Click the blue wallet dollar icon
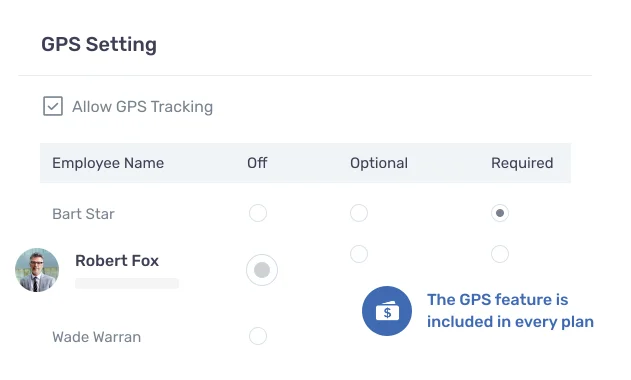631x380 pixels. [387, 311]
